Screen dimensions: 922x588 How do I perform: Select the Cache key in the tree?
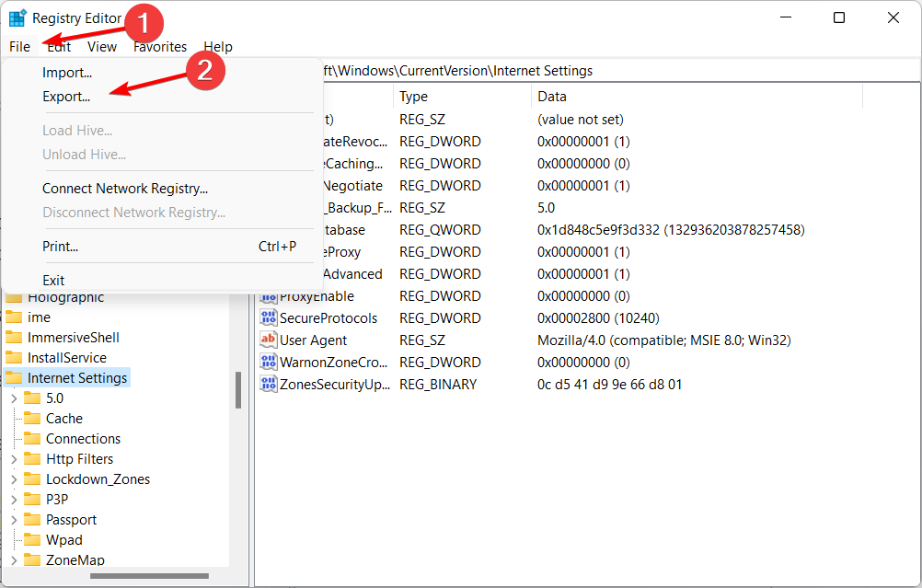tap(64, 419)
